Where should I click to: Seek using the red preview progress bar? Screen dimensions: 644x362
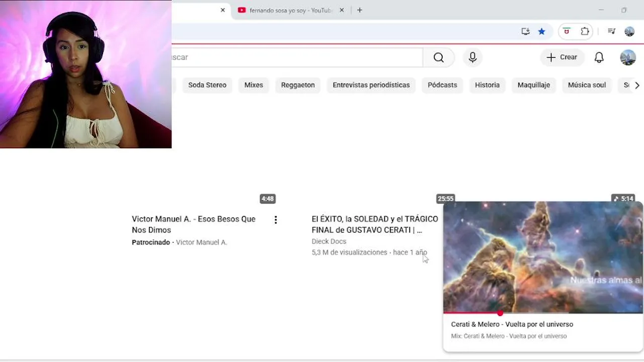click(x=543, y=313)
